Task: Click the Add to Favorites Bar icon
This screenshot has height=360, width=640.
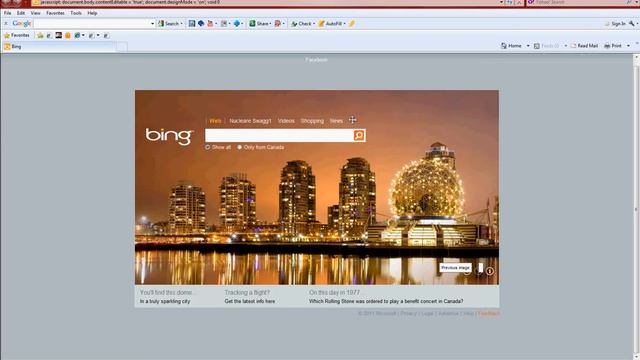Action: pos(40,36)
